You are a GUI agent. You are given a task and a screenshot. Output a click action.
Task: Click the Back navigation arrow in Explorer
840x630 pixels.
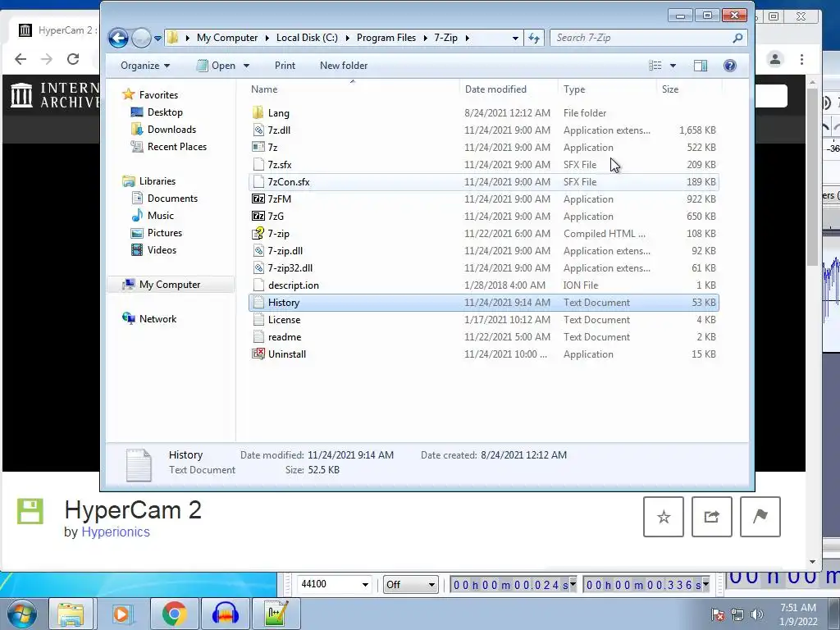(118, 38)
